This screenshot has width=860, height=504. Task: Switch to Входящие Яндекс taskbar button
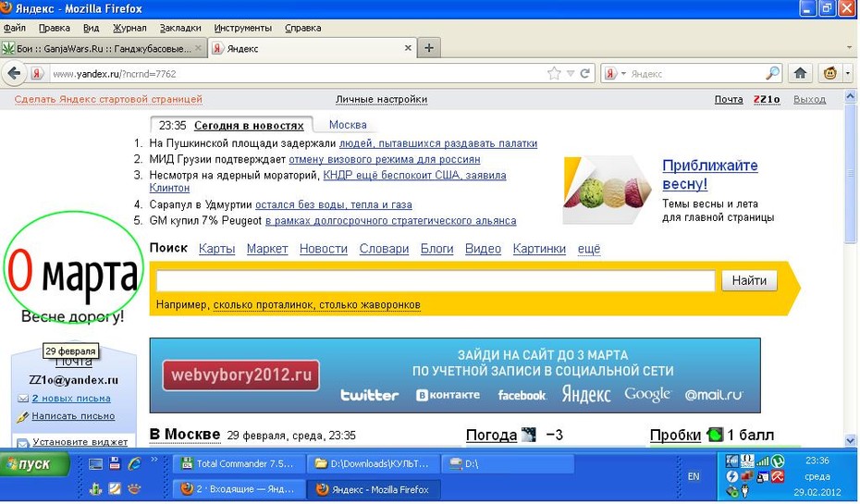coord(238,489)
